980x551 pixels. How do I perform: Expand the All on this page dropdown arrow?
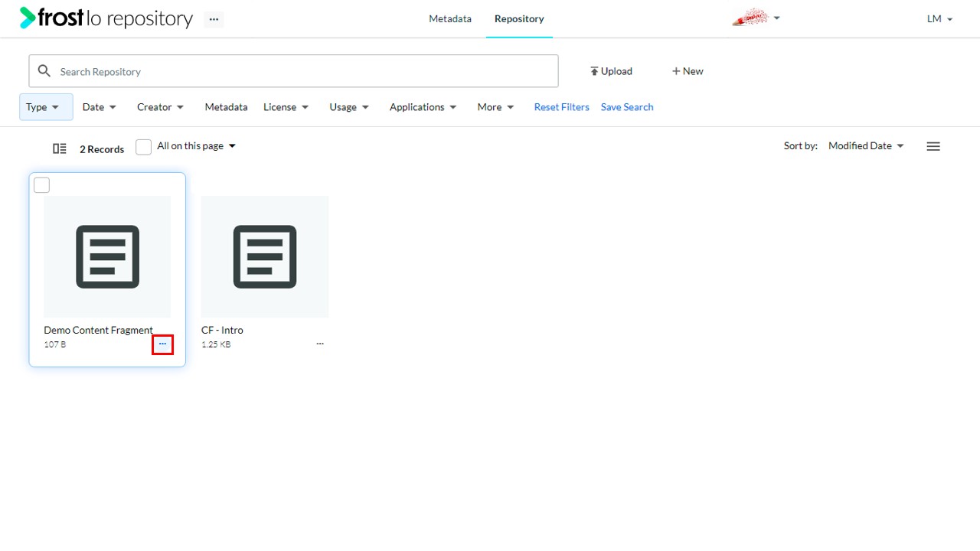pos(233,146)
